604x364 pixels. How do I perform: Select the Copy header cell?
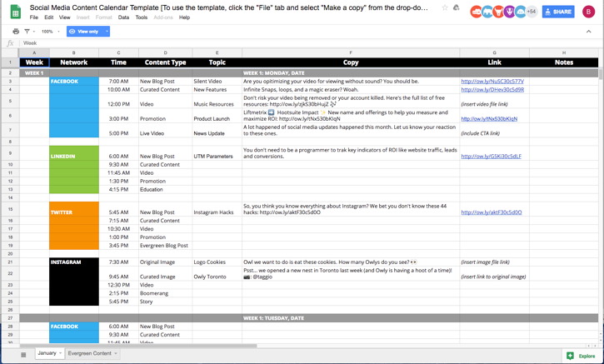(x=351, y=62)
